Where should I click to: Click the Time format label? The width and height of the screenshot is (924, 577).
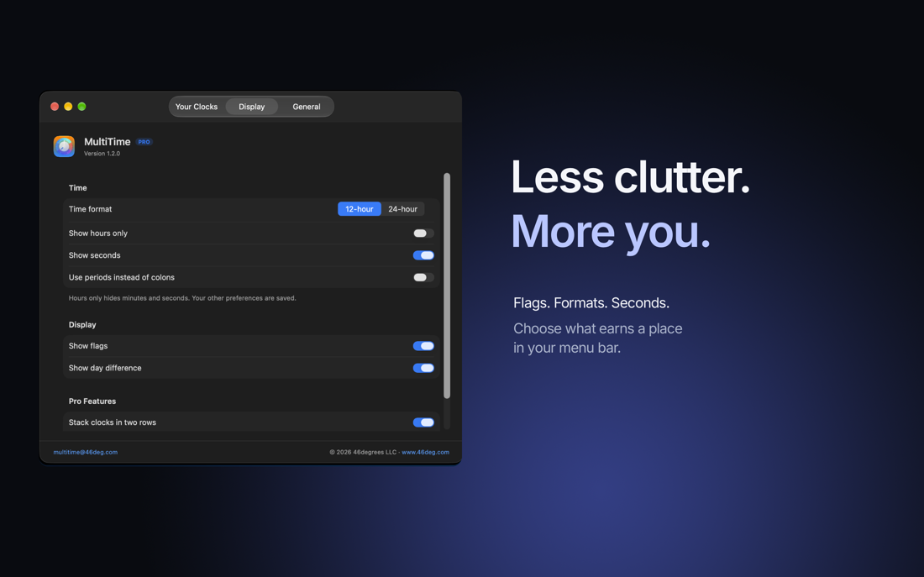[90, 209]
